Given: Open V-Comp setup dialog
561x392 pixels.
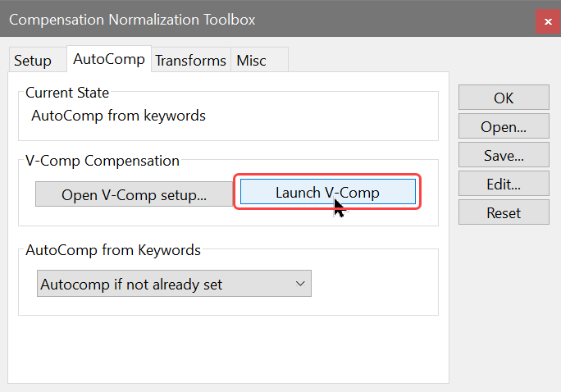Looking at the screenshot, I should pyautogui.click(x=135, y=195).
